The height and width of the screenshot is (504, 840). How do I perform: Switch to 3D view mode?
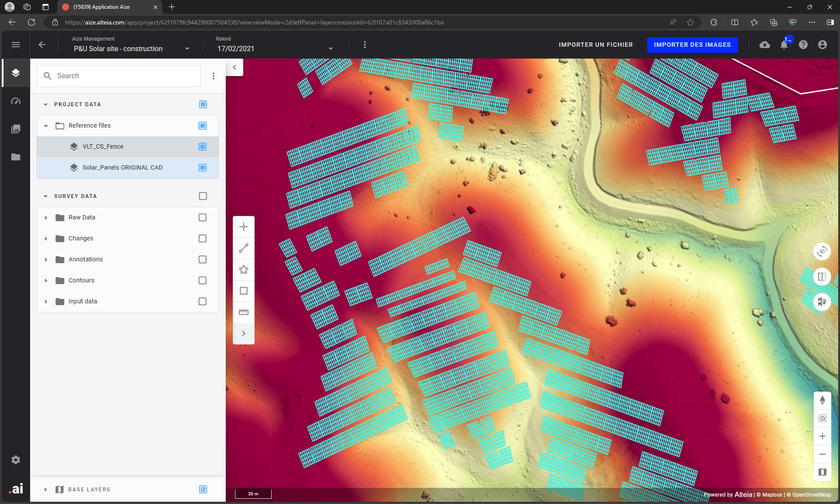coord(822,251)
